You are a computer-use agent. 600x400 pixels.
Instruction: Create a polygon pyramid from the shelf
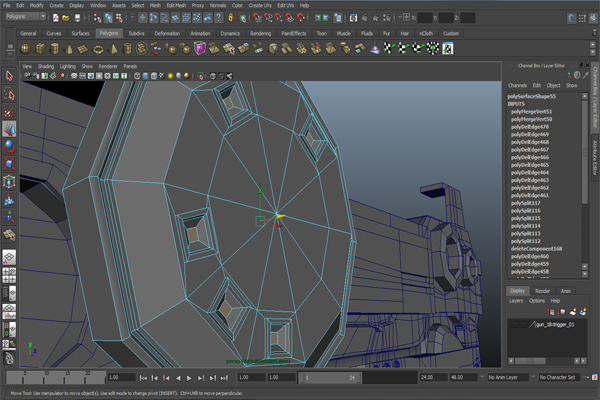click(113, 49)
